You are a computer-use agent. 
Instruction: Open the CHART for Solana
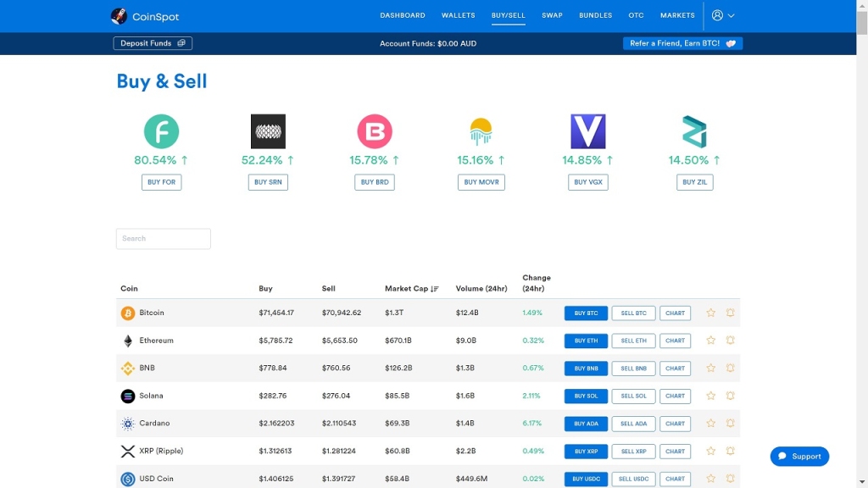(x=676, y=396)
